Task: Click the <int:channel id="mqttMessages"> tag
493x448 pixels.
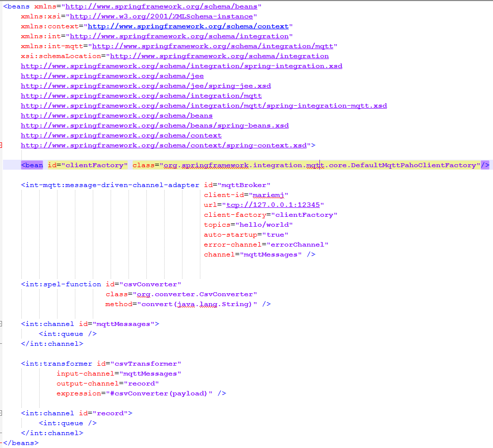Action: pos(90,324)
